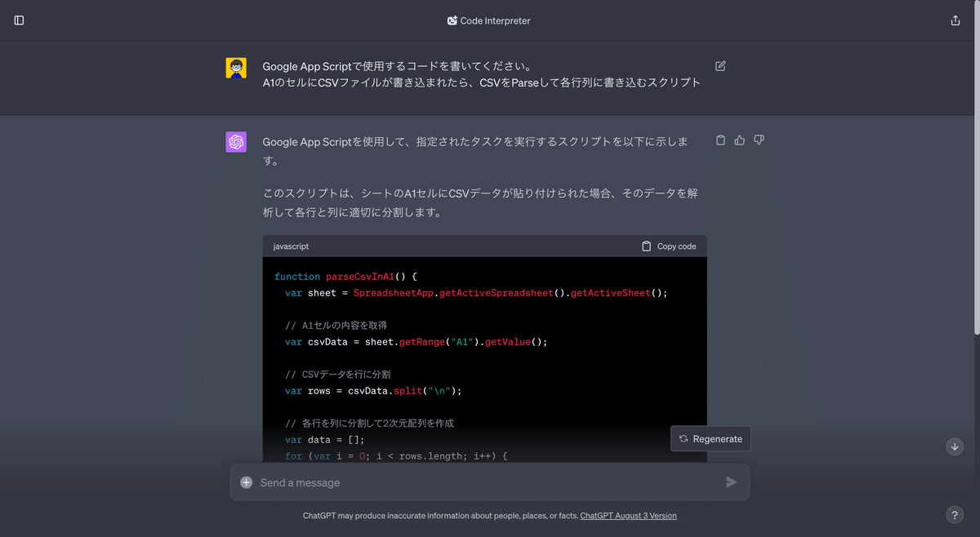The height and width of the screenshot is (537, 980).
Task: Attach a file with the plus icon
Action: [247, 482]
